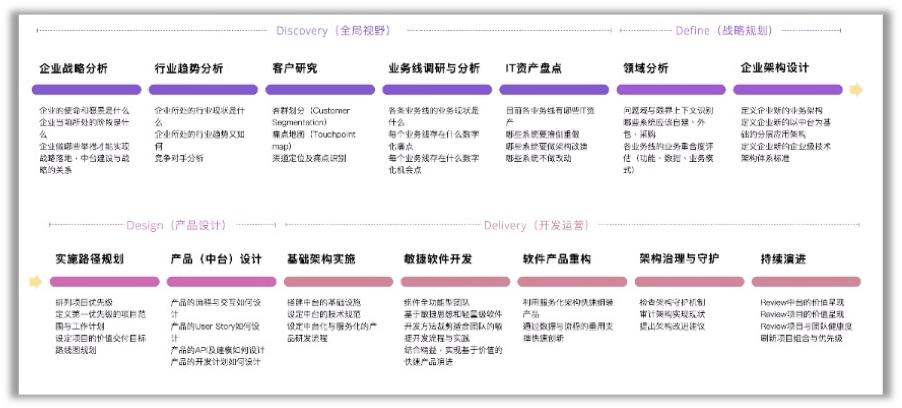Screen dimensions: 902x408
Task: Click the rose bar under 持续演进
Action: (807, 281)
